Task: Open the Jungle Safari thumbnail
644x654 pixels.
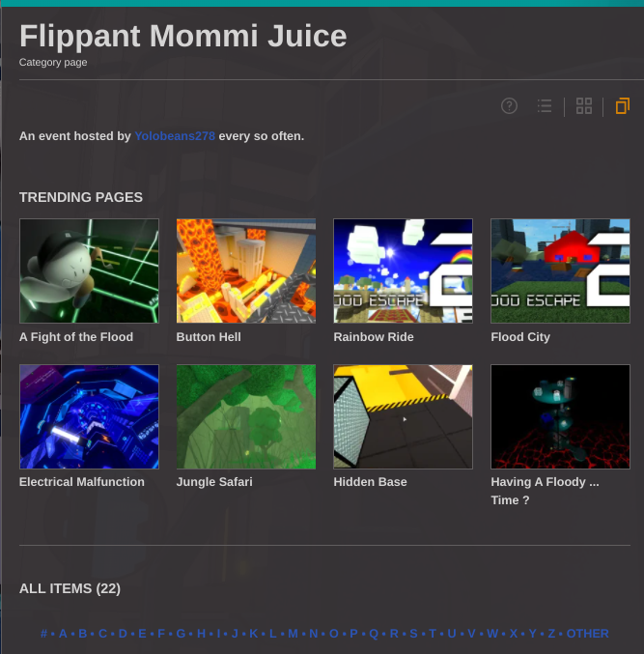Action: coord(246,416)
